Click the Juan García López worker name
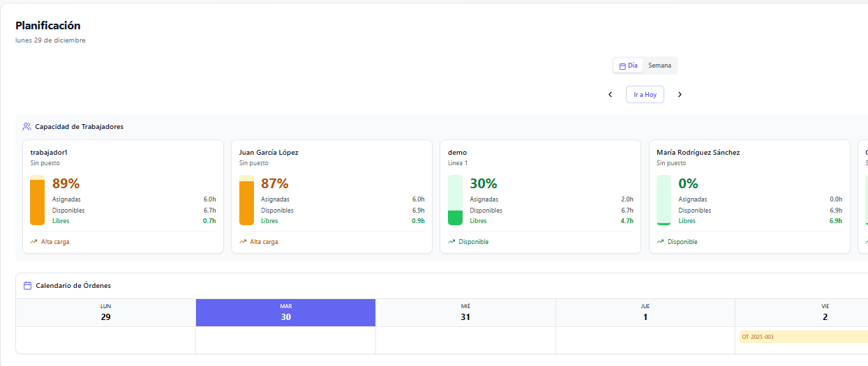The width and height of the screenshot is (868, 366). point(269,152)
